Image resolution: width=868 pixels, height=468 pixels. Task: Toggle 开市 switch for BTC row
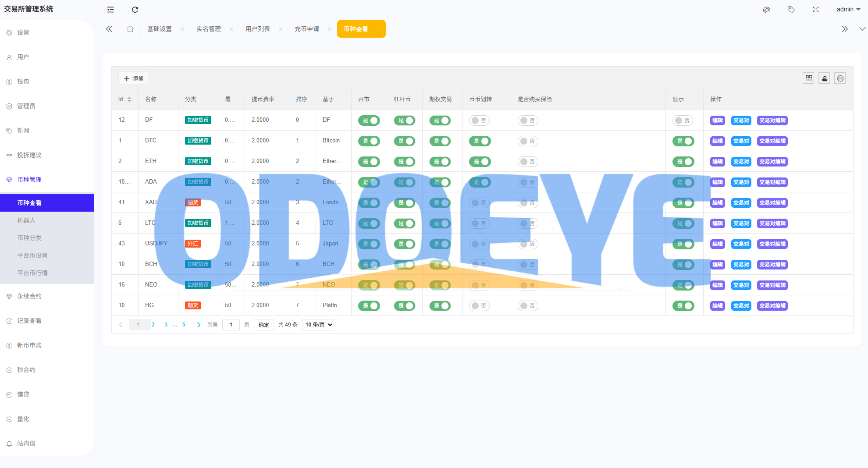pos(369,141)
